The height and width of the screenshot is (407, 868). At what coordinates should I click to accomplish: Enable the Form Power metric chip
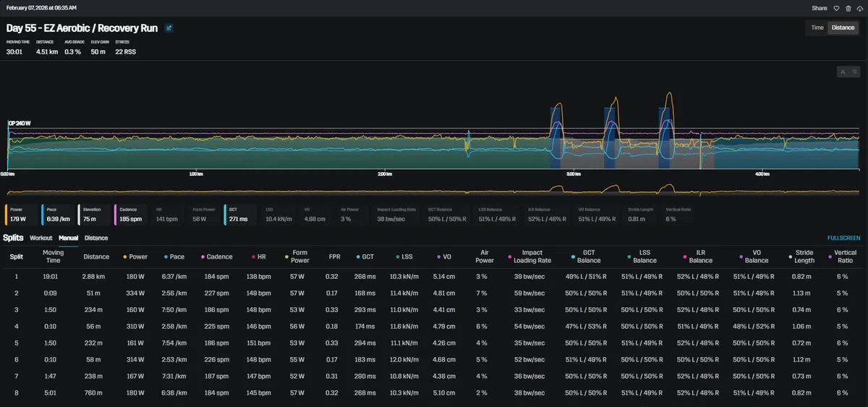(205, 214)
